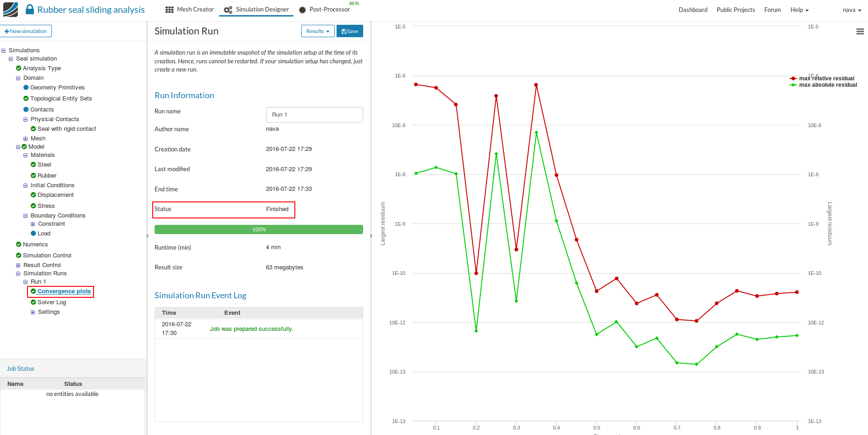This screenshot has height=435, width=868.
Task: Click the green check beside Numerics
Action: tap(19, 245)
